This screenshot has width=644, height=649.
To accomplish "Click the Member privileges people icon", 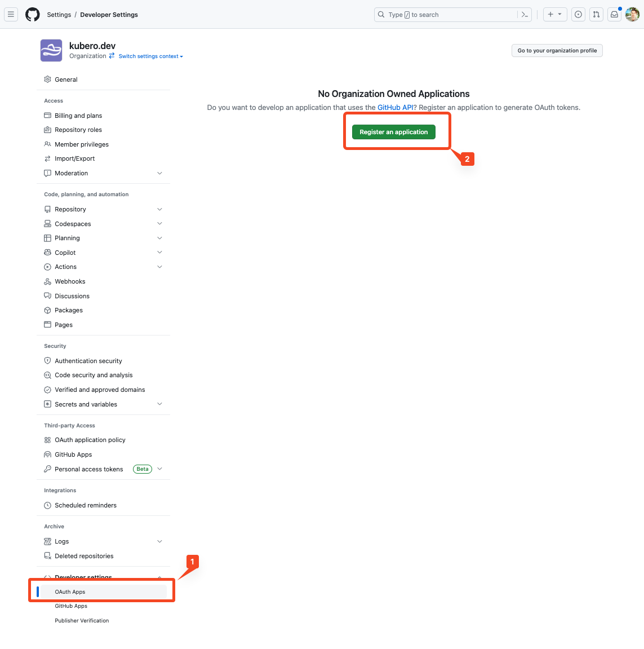I will coord(47,144).
